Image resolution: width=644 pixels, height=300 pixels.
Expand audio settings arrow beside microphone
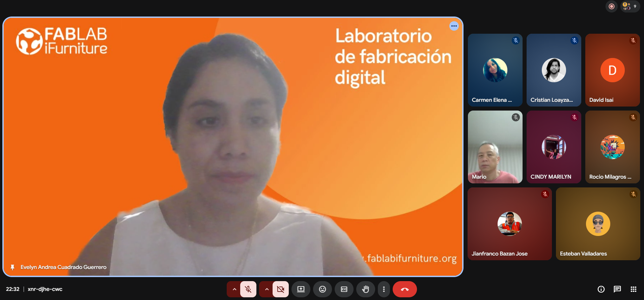(x=234, y=289)
